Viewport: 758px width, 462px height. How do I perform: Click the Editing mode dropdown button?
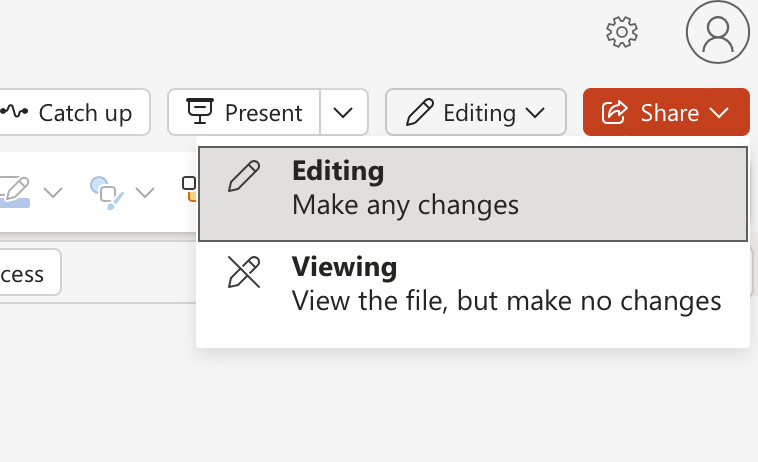(476, 112)
